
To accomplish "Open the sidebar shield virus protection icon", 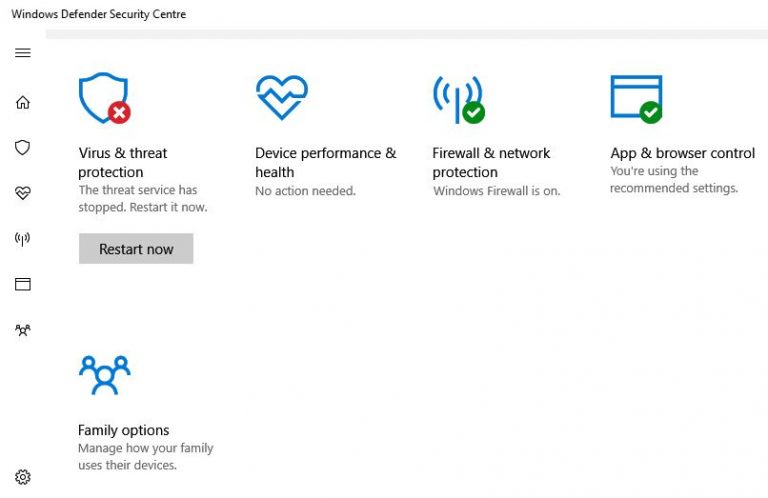I will [23, 148].
